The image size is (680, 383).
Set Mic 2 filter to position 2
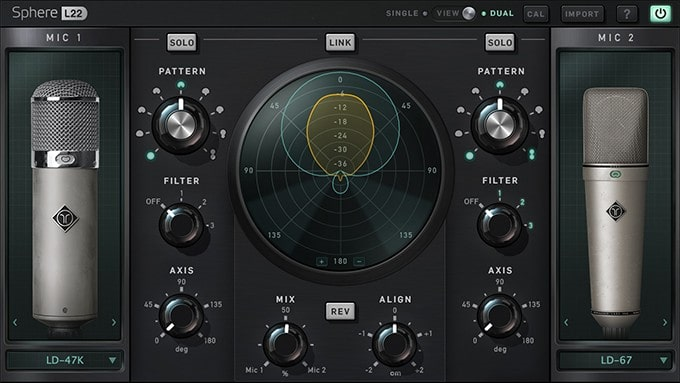(x=522, y=202)
